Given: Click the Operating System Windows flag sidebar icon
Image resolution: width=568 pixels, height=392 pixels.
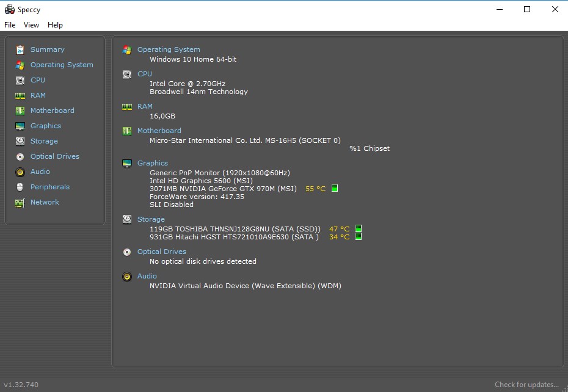Looking at the screenshot, I should (x=20, y=65).
